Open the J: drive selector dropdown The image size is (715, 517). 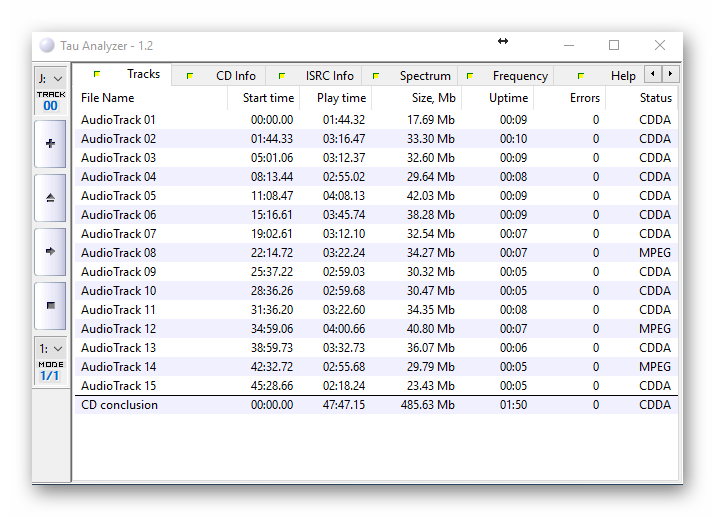pos(50,78)
